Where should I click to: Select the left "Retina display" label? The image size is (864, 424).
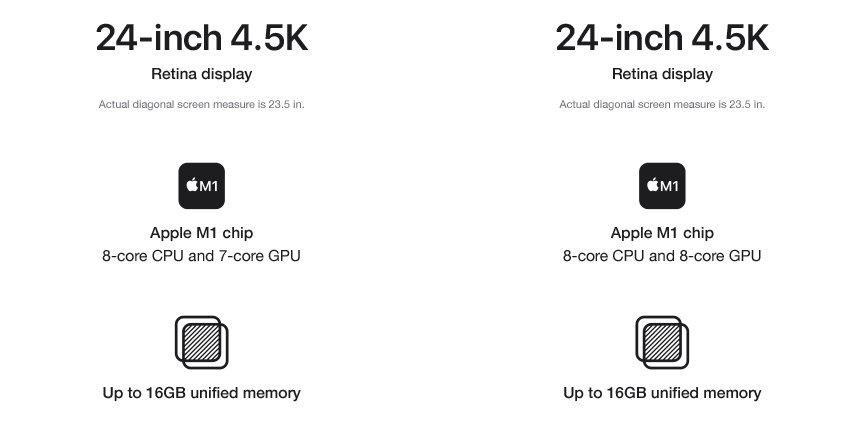[x=202, y=74]
